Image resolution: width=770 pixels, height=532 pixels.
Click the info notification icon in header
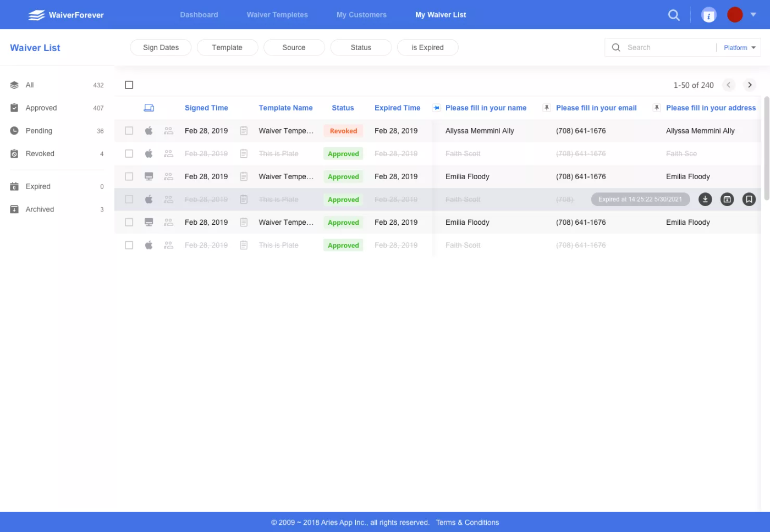coord(709,15)
